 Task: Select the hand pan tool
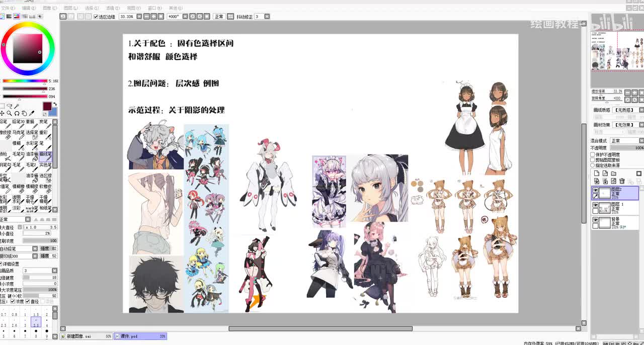pyautogui.click(x=24, y=113)
